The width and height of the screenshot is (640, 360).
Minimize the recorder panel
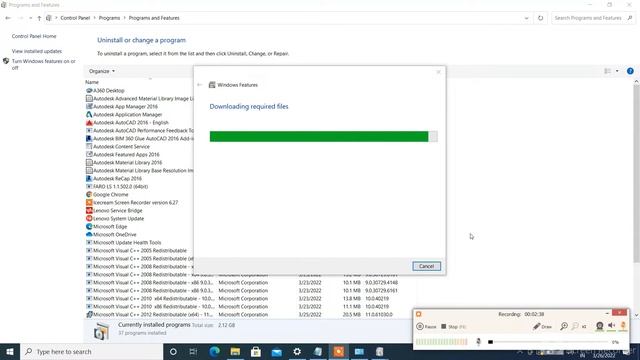[607, 313]
